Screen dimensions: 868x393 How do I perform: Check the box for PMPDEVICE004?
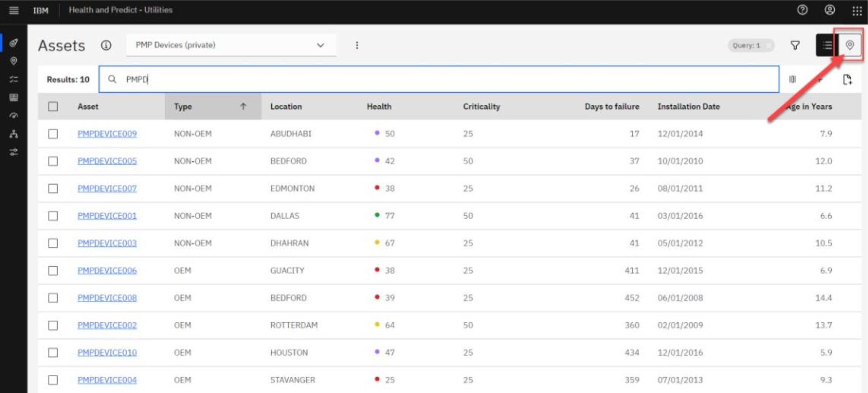53,380
